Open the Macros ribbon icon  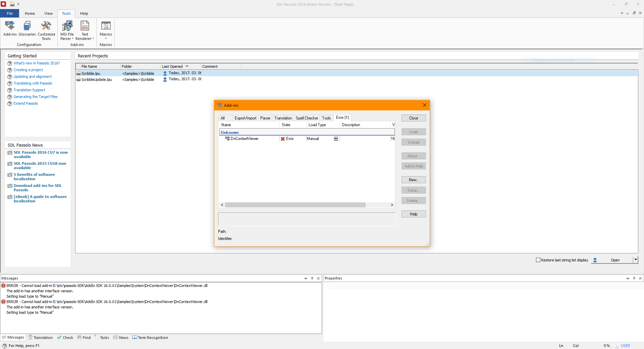[x=106, y=26]
